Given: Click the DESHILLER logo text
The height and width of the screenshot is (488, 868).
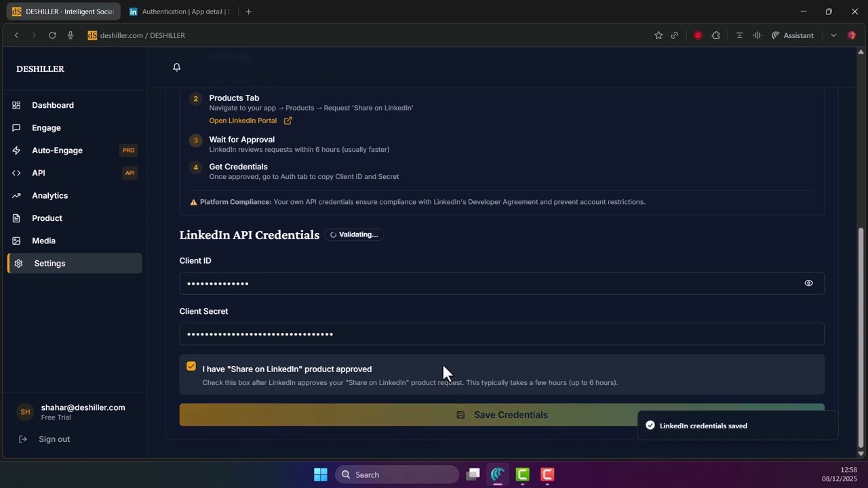Looking at the screenshot, I should 40,69.
